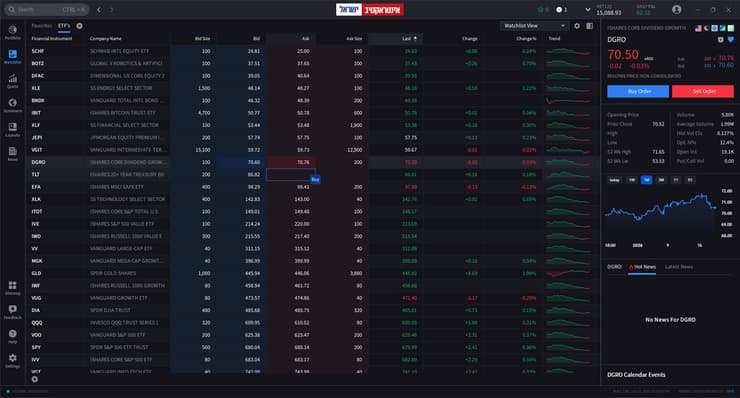
Task: Open the Quote section in sidebar
Action: 12,81
